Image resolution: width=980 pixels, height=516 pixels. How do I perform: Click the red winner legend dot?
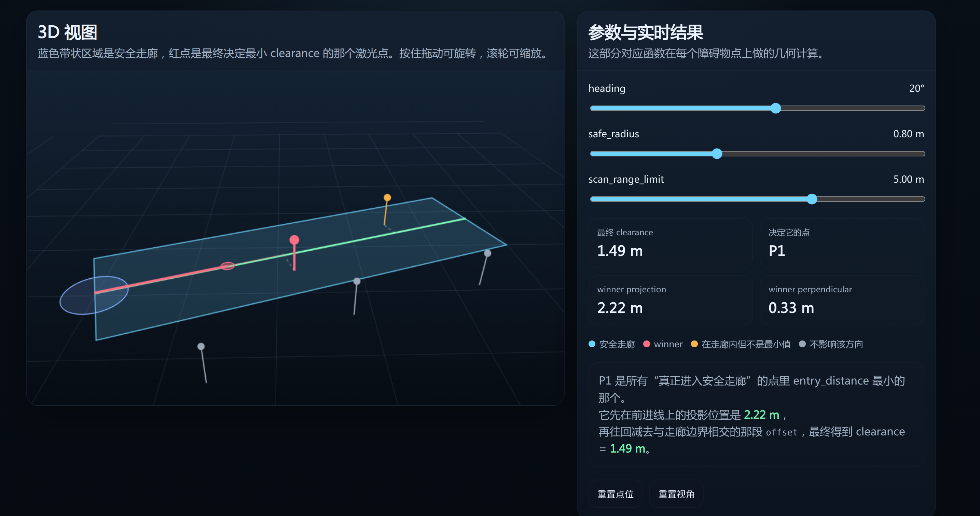[x=646, y=344]
